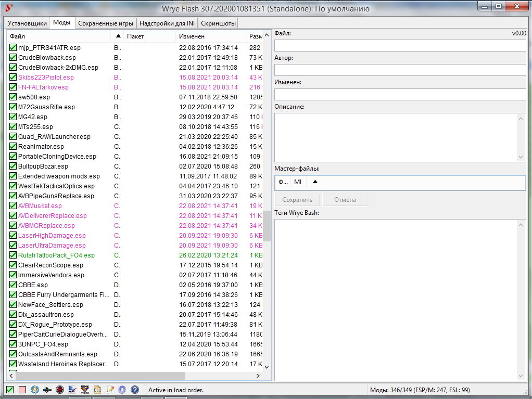Click the pink square status bar icon
This screenshot has width=532, height=399.
click(x=22, y=390)
